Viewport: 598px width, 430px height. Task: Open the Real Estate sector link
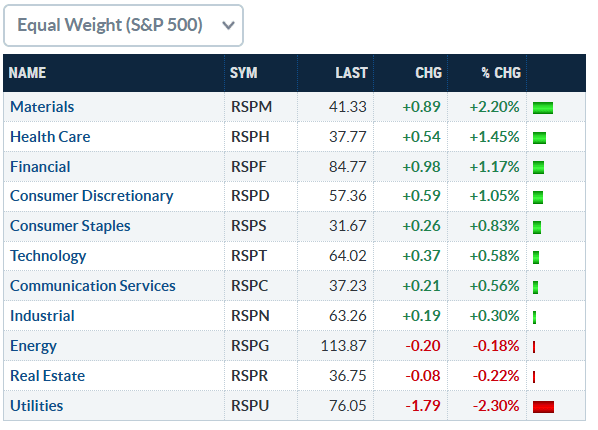point(47,376)
